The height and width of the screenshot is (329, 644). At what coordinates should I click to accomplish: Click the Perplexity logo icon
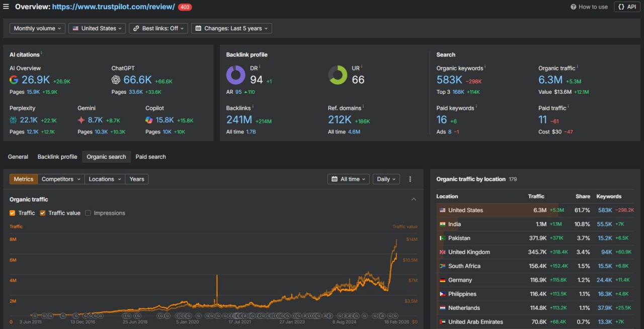click(14, 120)
